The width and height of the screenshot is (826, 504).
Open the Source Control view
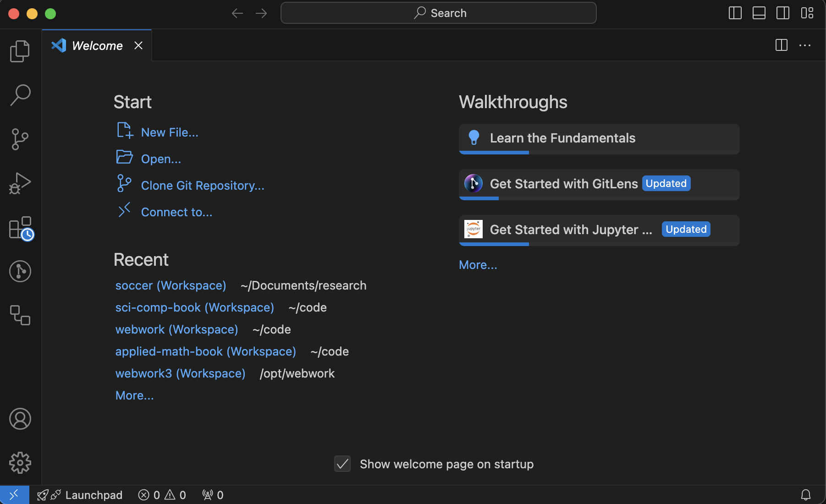click(x=20, y=139)
